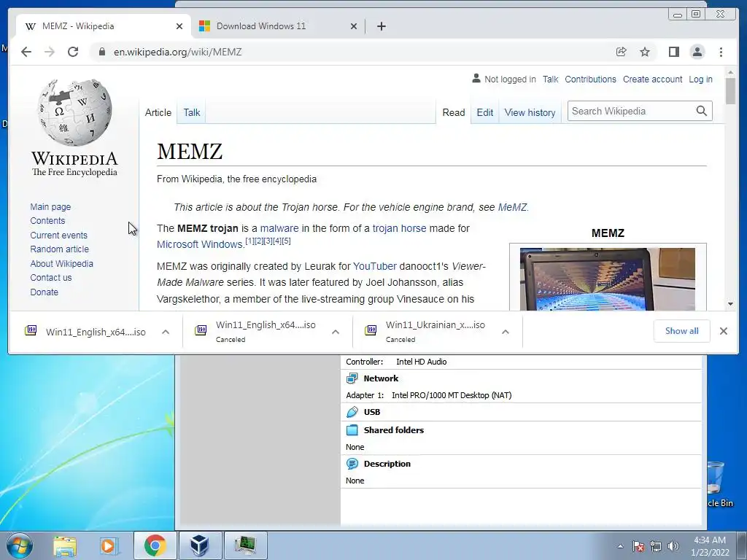Show hidden system tray icons

click(x=620, y=546)
